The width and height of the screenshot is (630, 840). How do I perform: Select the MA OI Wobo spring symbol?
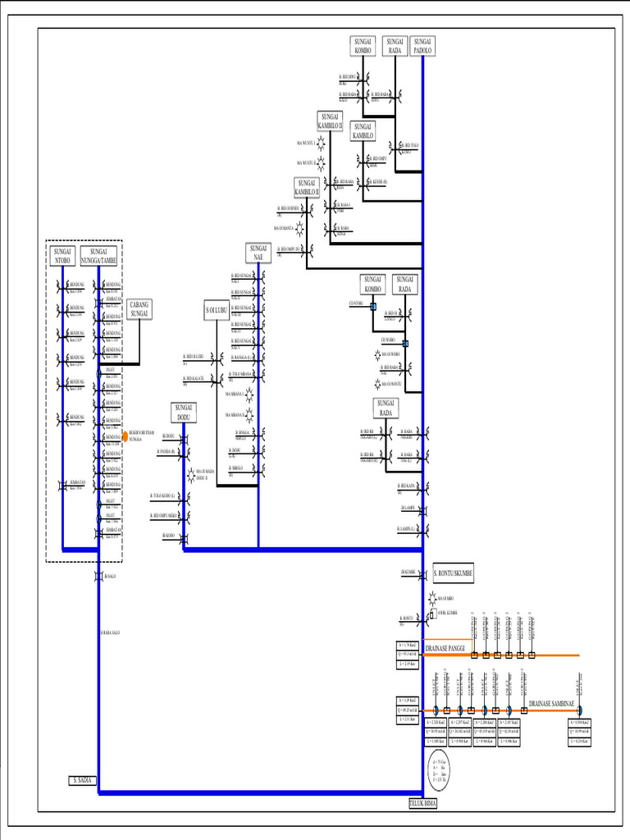coord(377,354)
